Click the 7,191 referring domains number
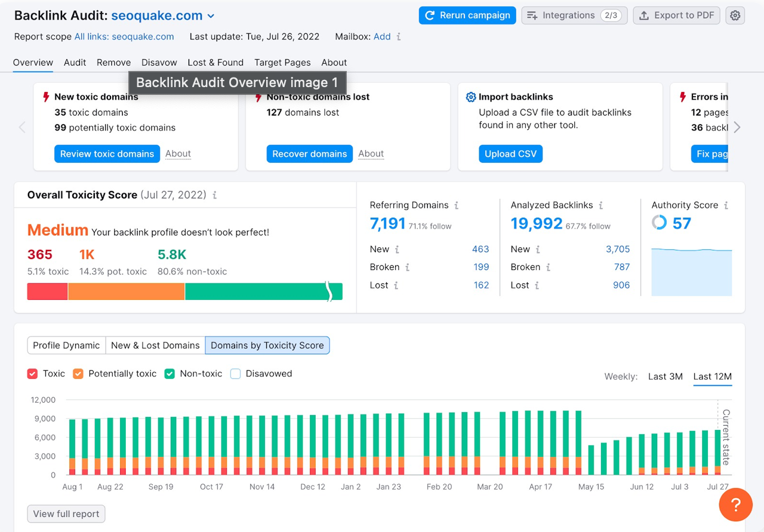Image resolution: width=764 pixels, height=532 pixels. pos(387,224)
